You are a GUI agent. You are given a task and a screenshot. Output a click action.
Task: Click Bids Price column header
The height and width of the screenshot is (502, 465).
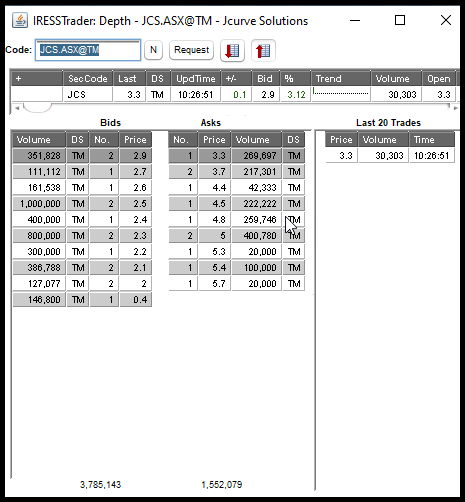(x=135, y=139)
